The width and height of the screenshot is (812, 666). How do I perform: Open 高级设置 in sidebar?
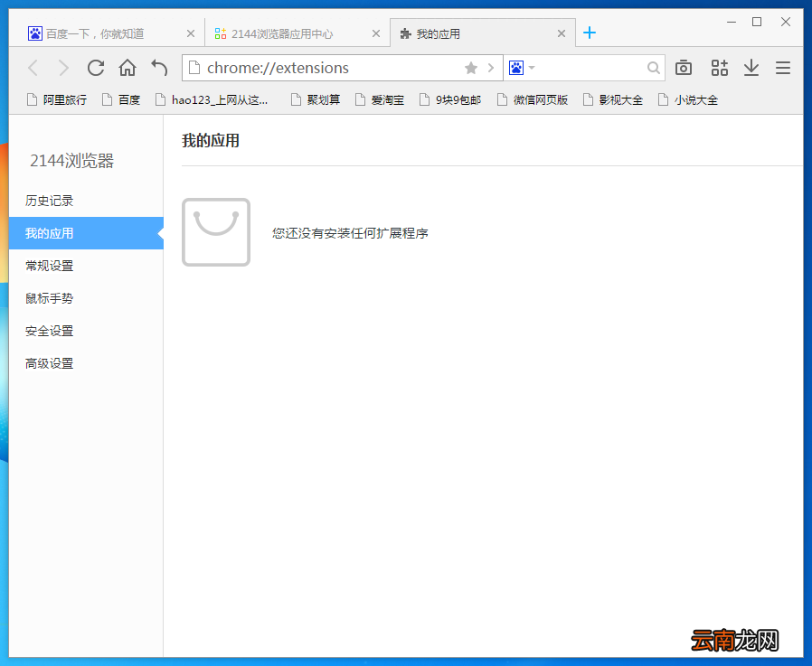[x=86, y=364]
